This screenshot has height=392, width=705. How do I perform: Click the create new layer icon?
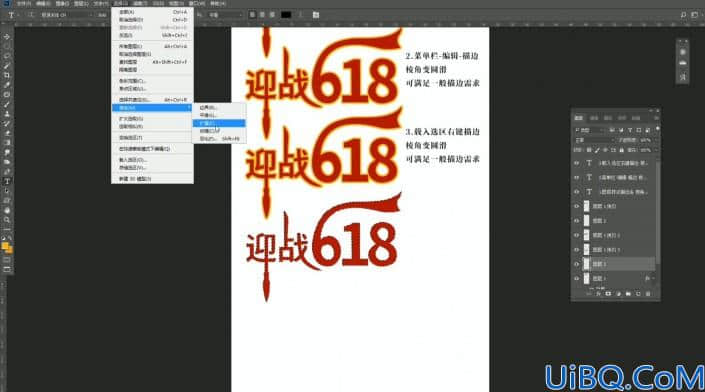click(638, 294)
